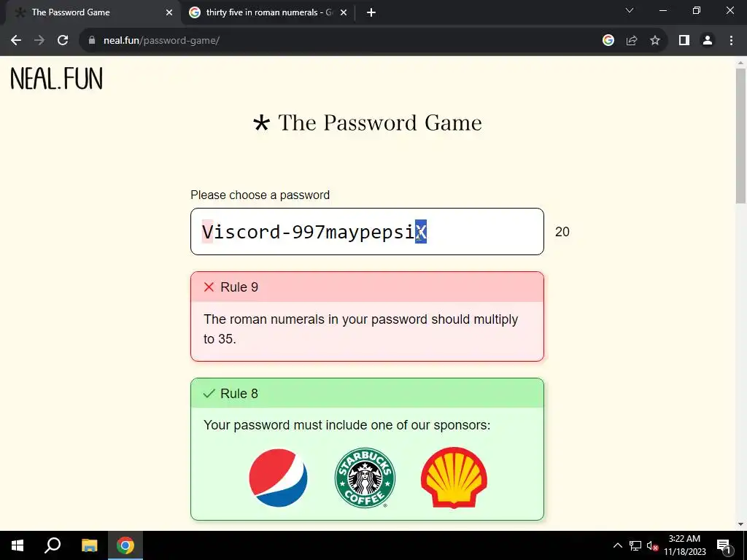Click the network tray icon
This screenshot has width=747, height=560.
pos(635,545)
